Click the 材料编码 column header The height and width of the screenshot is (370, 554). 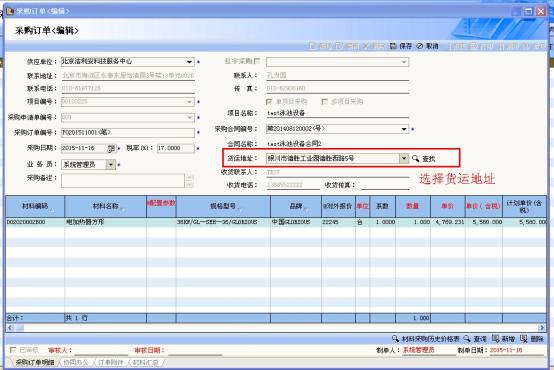pos(35,206)
